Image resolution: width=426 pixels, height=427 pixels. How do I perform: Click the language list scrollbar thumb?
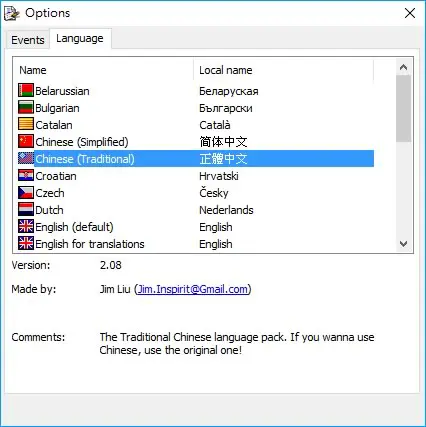[403, 109]
